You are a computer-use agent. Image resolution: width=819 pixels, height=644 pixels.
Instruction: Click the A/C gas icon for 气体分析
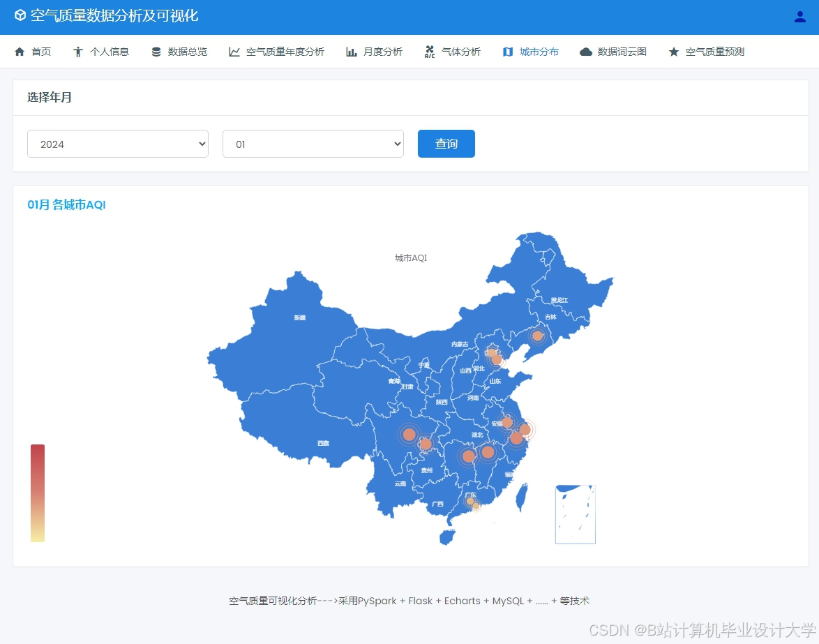coord(431,51)
